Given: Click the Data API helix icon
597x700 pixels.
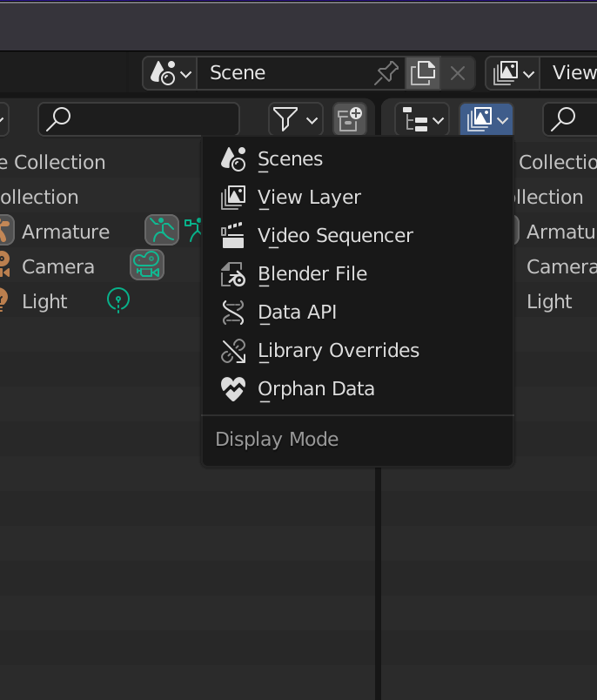Looking at the screenshot, I should (x=233, y=312).
